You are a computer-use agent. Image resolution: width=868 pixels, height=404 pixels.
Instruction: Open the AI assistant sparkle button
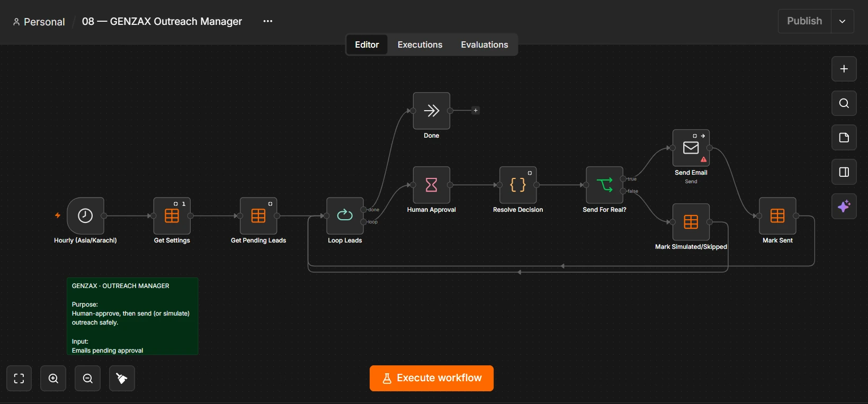point(844,206)
